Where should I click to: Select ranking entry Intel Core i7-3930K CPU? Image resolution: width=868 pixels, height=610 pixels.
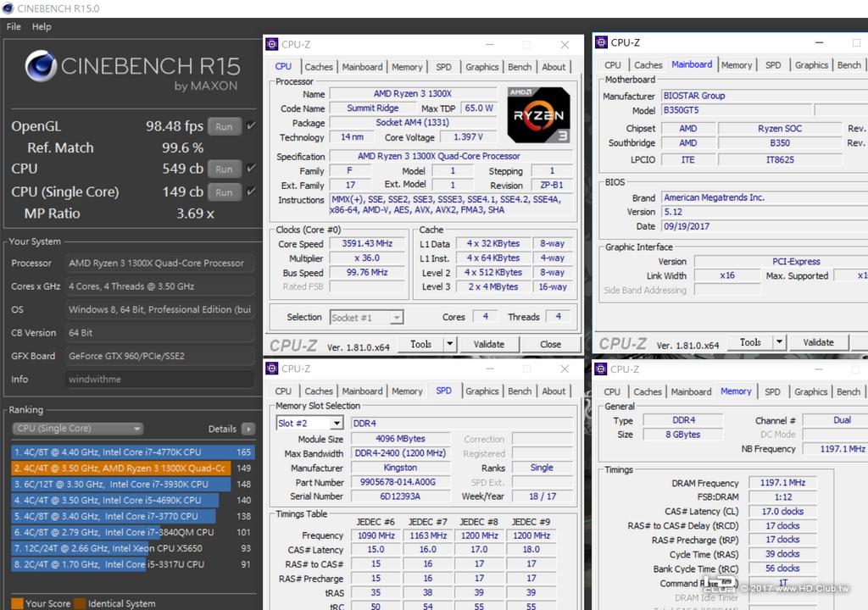click(x=132, y=485)
